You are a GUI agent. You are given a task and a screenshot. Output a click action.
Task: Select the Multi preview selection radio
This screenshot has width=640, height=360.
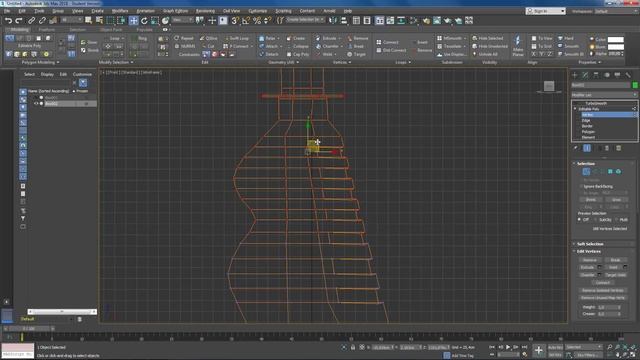click(617, 220)
